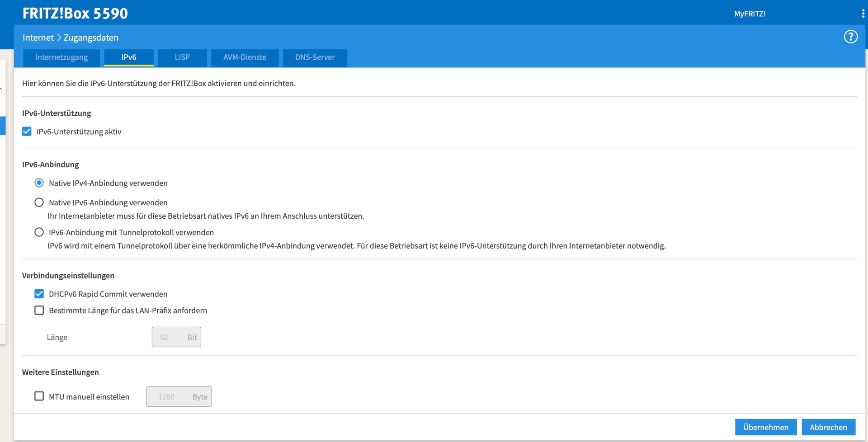Switch to the Internetzugang tab

(x=61, y=57)
